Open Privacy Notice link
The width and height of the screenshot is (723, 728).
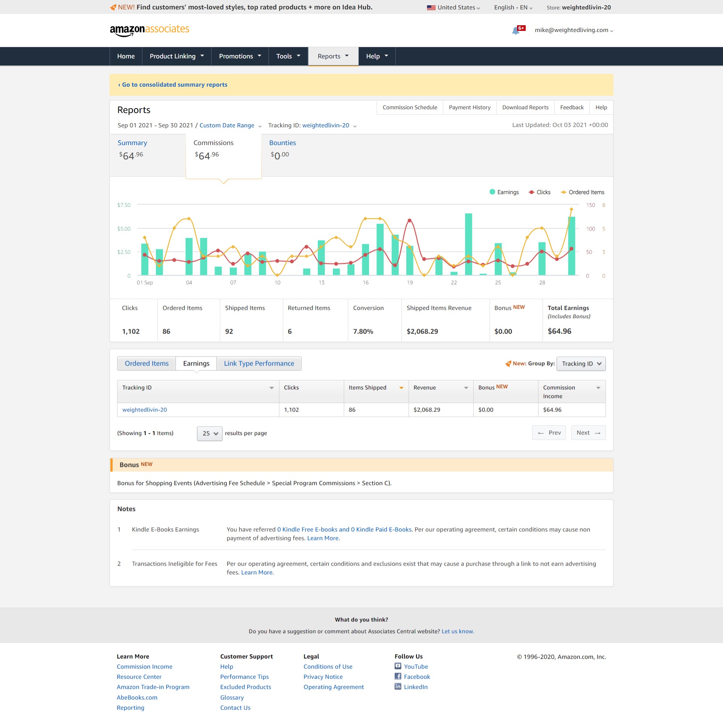pyautogui.click(x=323, y=677)
